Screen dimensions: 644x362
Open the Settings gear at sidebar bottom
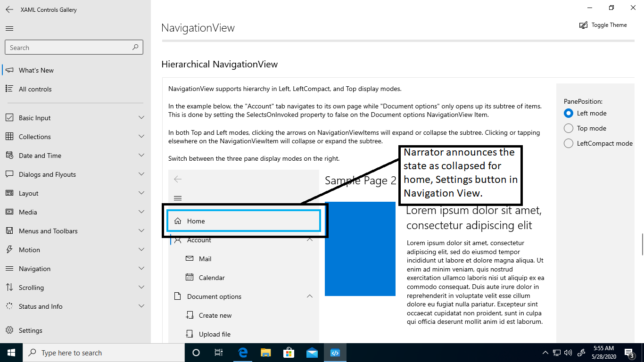(x=10, y=330)
